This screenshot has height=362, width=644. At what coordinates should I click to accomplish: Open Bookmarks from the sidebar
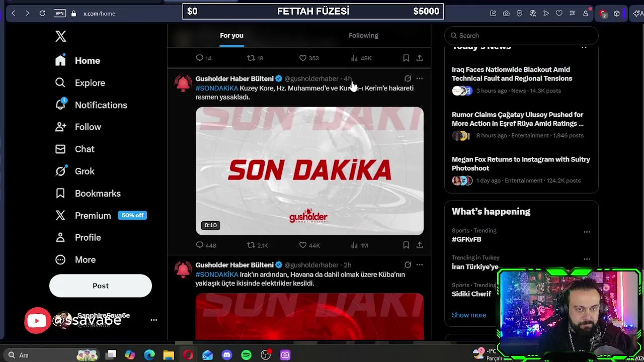click(88, 193)
